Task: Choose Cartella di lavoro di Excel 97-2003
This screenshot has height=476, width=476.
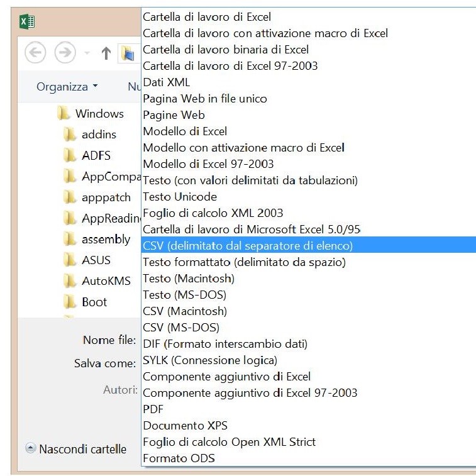Action: [309, 66]
